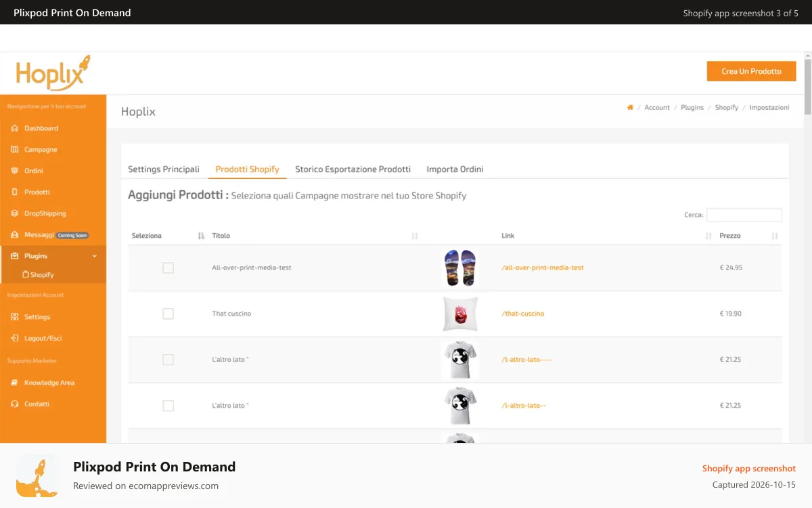
Task: Sort table by Titolo column arrows
Action: point(415,236)
